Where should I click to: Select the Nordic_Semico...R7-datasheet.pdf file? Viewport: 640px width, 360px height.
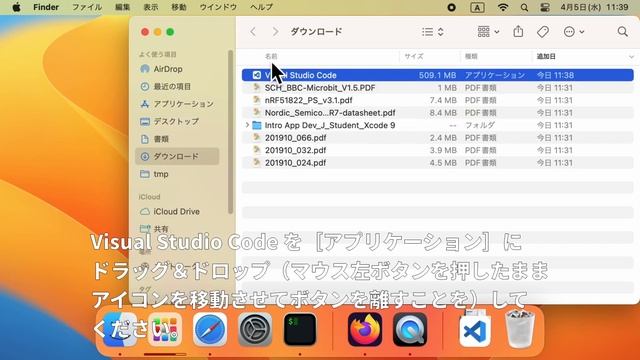click(x=438, y=113)
